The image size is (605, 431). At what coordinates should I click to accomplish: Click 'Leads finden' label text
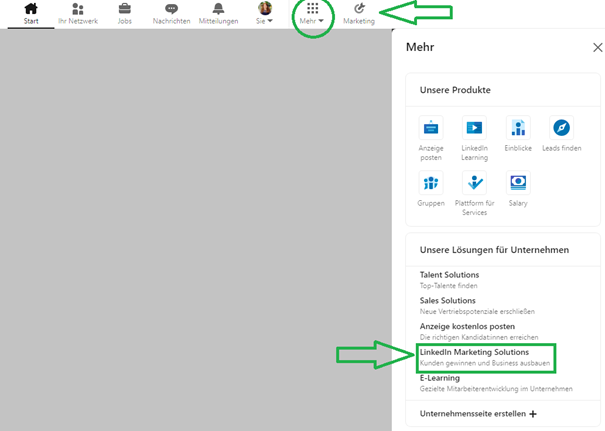tap(561, 148)
